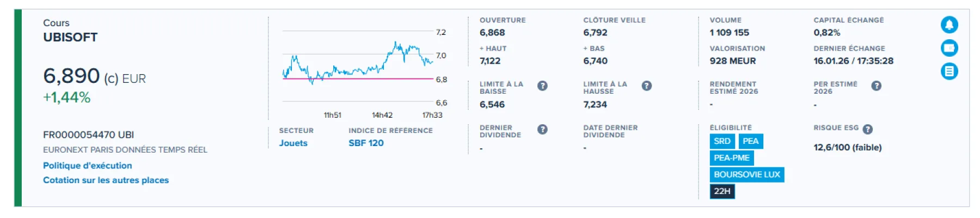
Task: Click the UBISOFT stock title
Action: pyautogui.click(x=70, y=37)
